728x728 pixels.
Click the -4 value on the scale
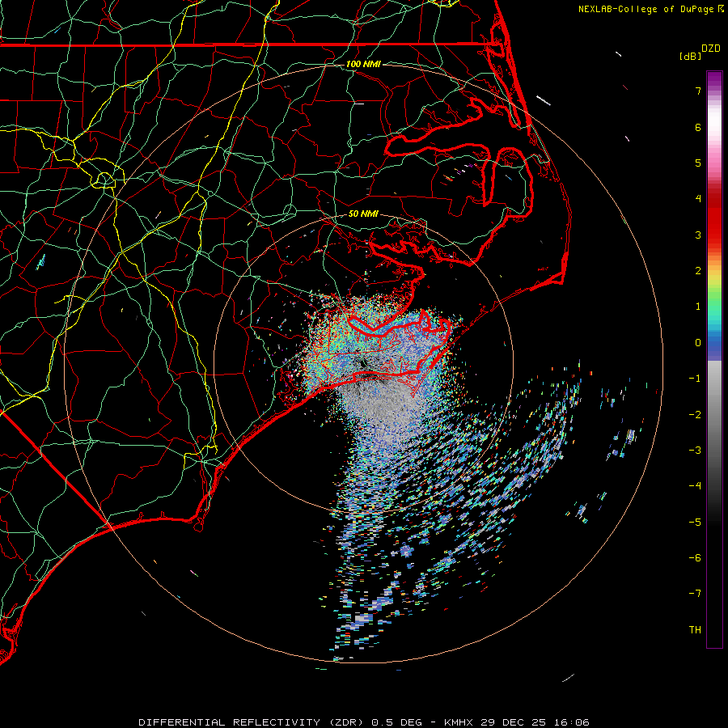click(x=695, y=486)
